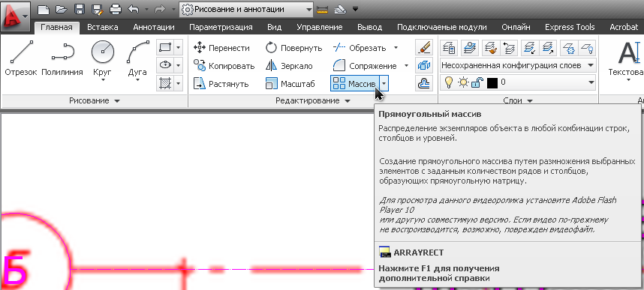The height and width of the screenshot is (290, 644).
Task: Click the Offset tool icon
Action: pos(424,84)
